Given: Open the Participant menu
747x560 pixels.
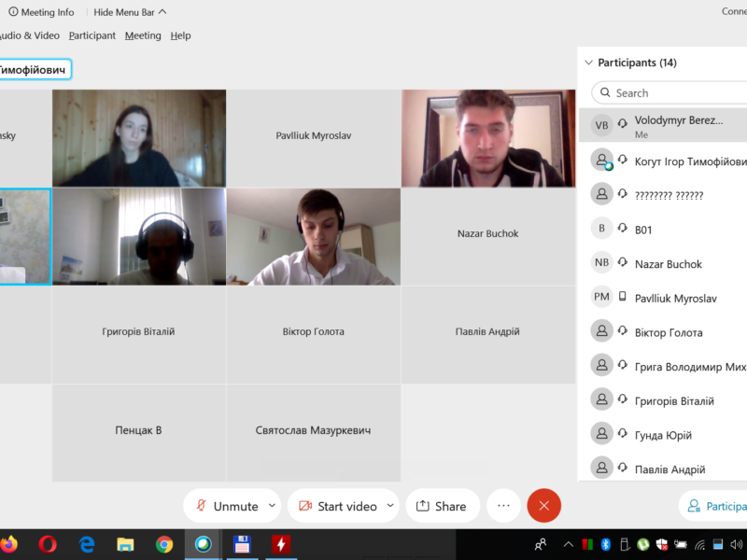Looking at the screenshot, I should point(92,35).
